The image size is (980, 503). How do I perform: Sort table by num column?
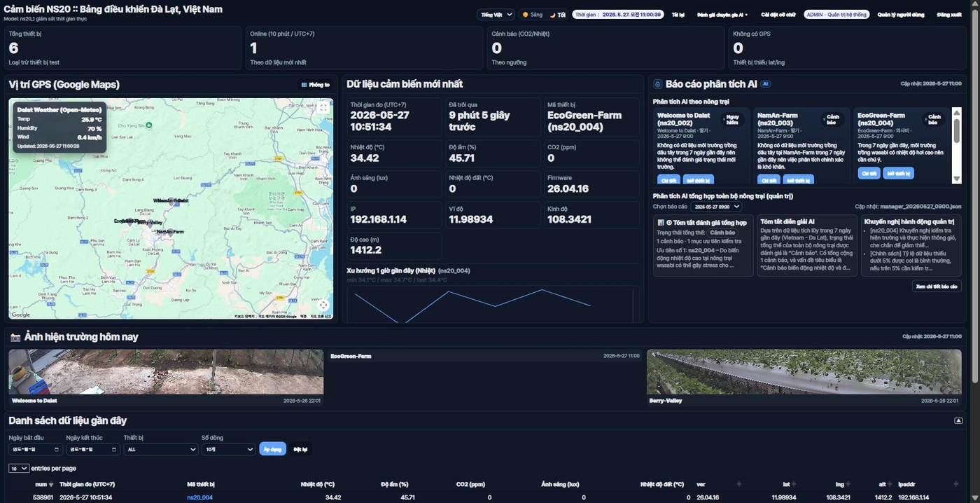click(44, 484)
